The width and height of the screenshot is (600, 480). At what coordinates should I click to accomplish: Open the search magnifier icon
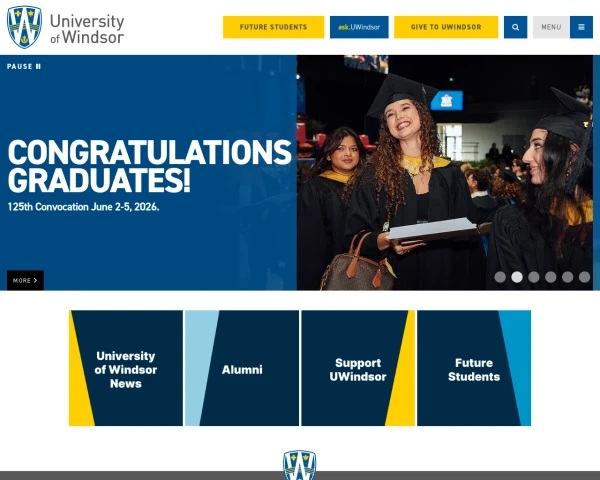515,27
